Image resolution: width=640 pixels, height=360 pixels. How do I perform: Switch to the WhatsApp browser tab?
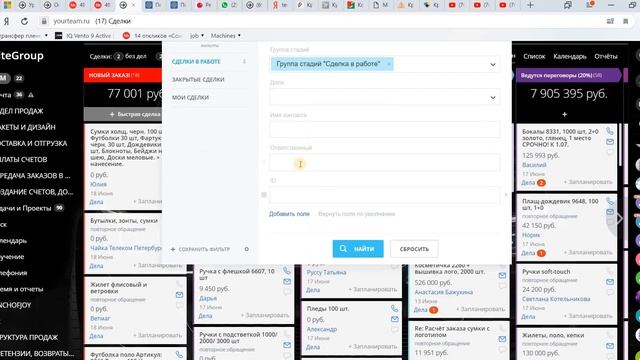(x=229, y=5)
